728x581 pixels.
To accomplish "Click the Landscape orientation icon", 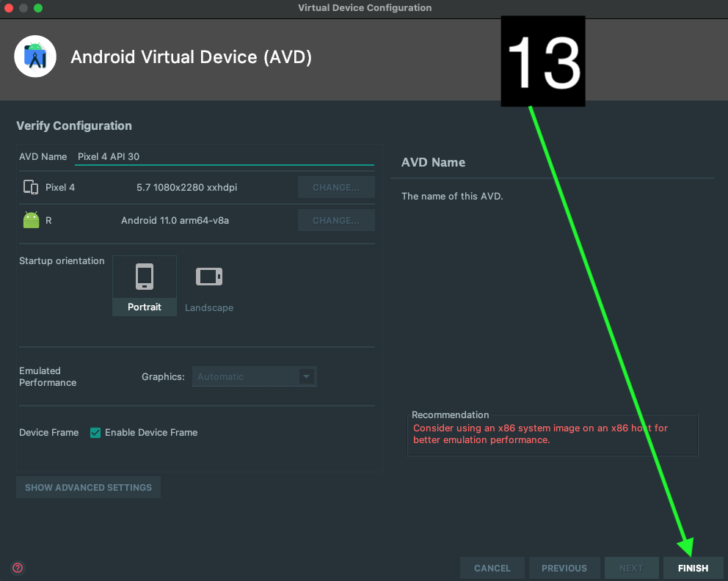I will 208,277.
